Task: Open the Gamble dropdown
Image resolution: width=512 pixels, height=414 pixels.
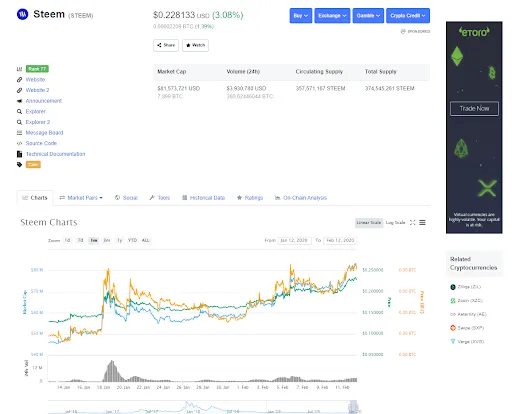Action: tap(368, 16)
